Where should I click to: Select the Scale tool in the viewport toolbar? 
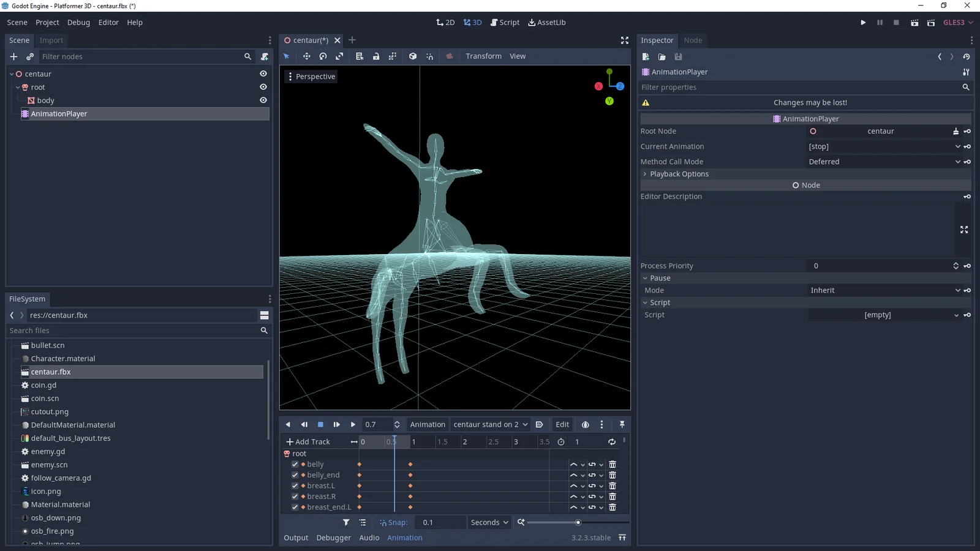point(339,56)
